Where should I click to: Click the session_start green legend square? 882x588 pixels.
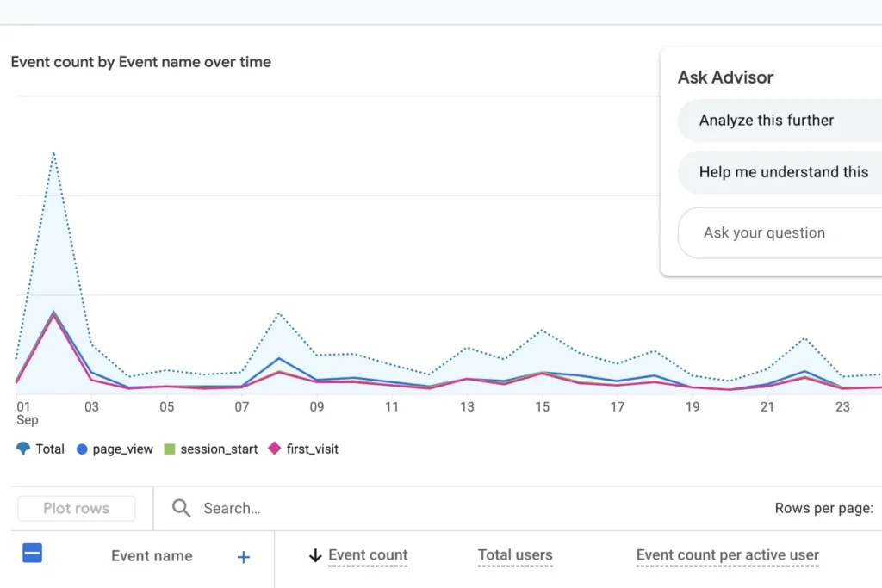(170, 449)
